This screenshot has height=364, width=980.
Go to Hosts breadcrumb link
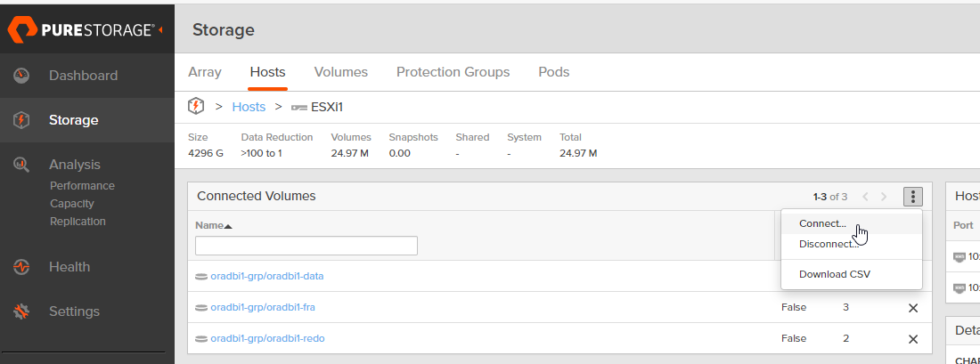[249, 107]
